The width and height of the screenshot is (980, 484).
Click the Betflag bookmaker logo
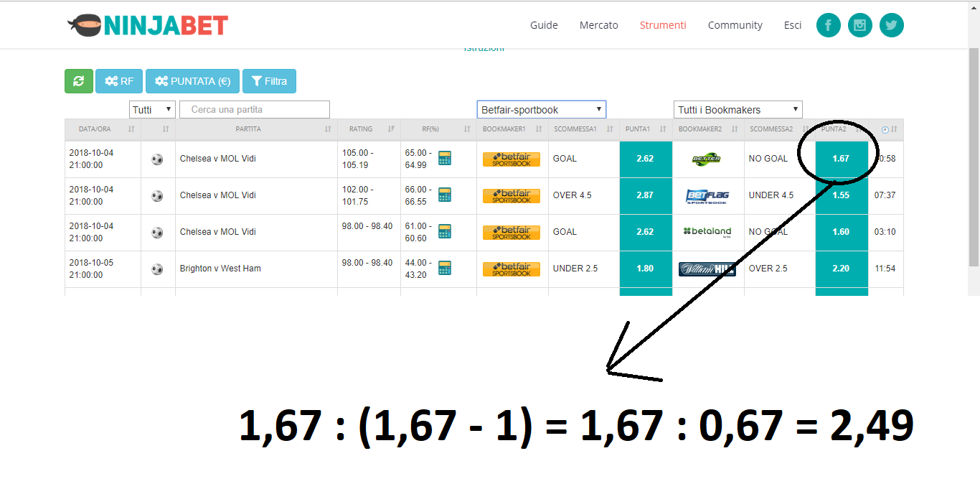coord(708,195)
